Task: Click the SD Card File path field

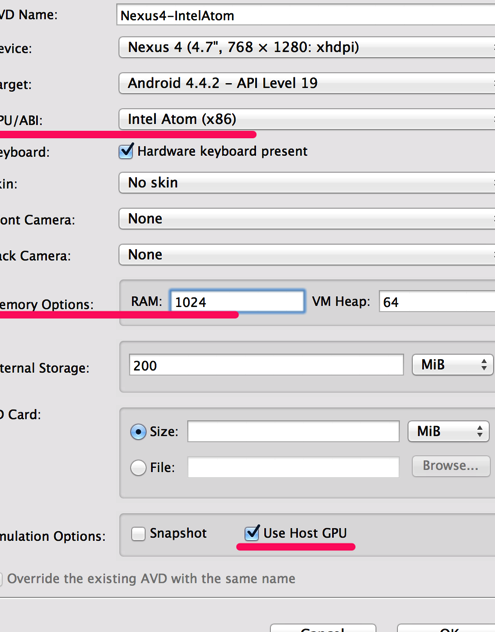Action: [293, 467]
